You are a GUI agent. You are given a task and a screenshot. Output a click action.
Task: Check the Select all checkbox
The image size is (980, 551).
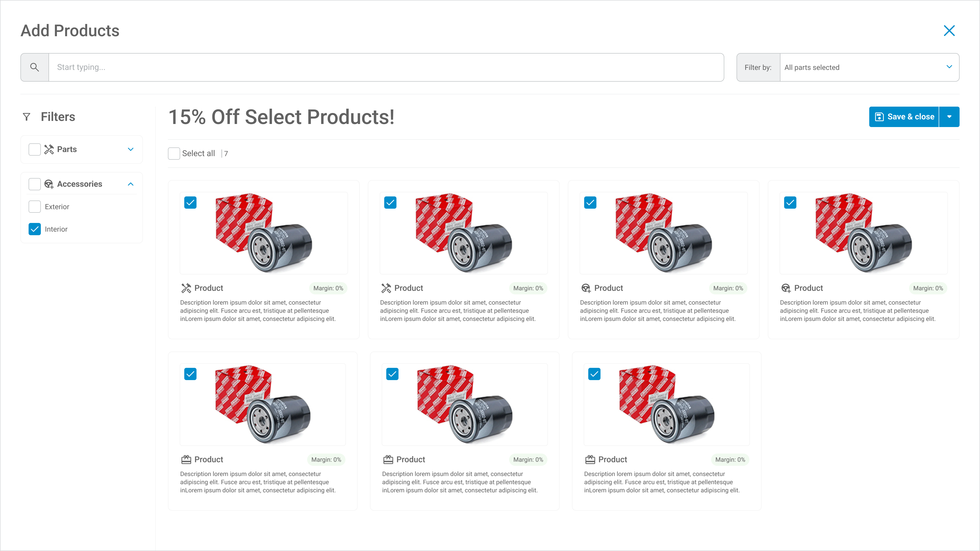tap(174, 154)
